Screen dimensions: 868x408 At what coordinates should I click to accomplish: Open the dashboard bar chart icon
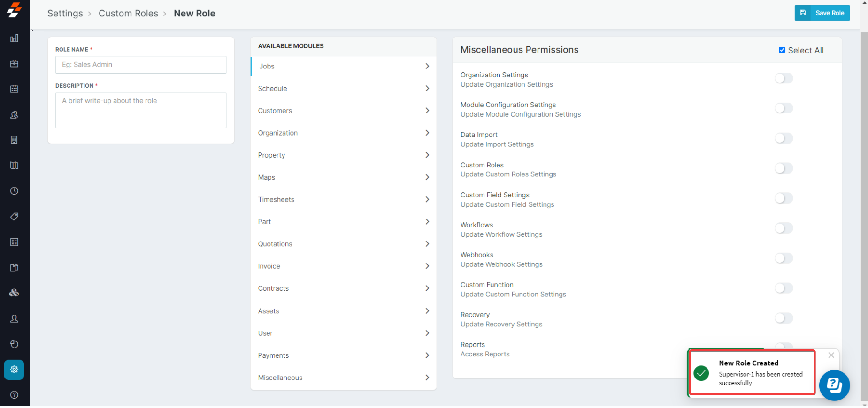coord(14,38)
